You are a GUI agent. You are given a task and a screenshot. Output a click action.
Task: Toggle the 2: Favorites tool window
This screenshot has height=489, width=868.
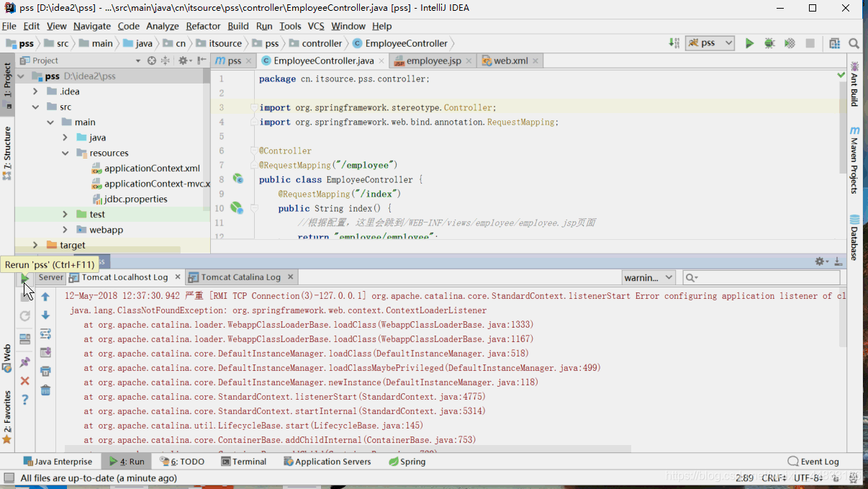(x=7, y=417)
